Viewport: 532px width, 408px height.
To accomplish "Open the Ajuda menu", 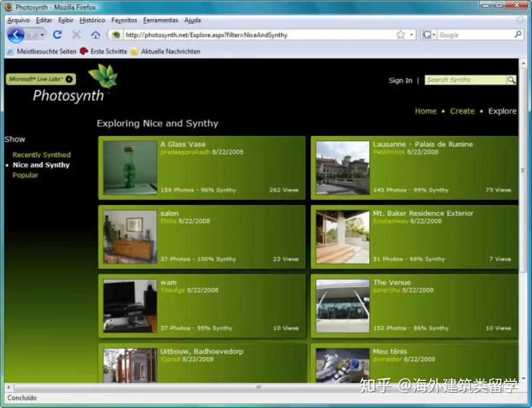I will (x=192, y=20).
